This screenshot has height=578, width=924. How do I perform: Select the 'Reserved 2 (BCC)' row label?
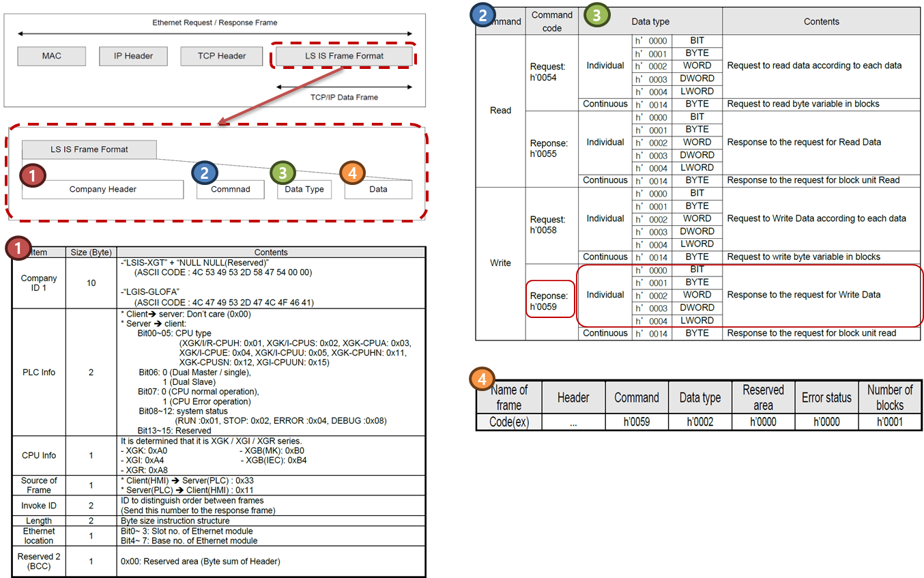[39, 561]
